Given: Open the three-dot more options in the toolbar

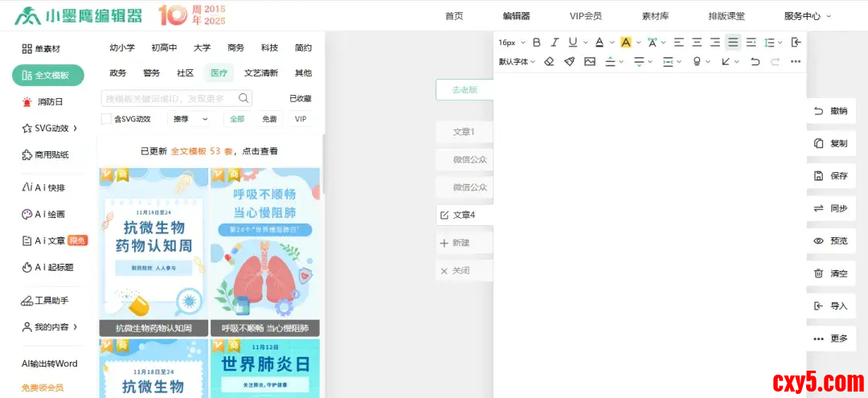Looking at the screenshot, I should click(x=796, y=62).
